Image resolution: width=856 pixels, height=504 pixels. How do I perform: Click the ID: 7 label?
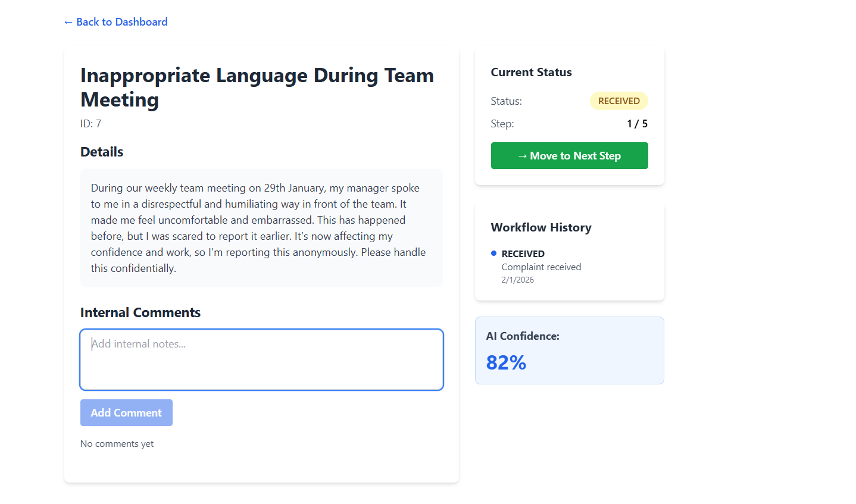91,124
